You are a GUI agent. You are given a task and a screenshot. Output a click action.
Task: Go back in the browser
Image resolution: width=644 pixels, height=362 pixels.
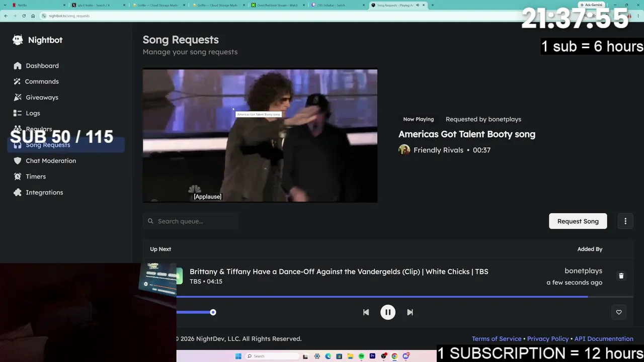click(6, 16)
